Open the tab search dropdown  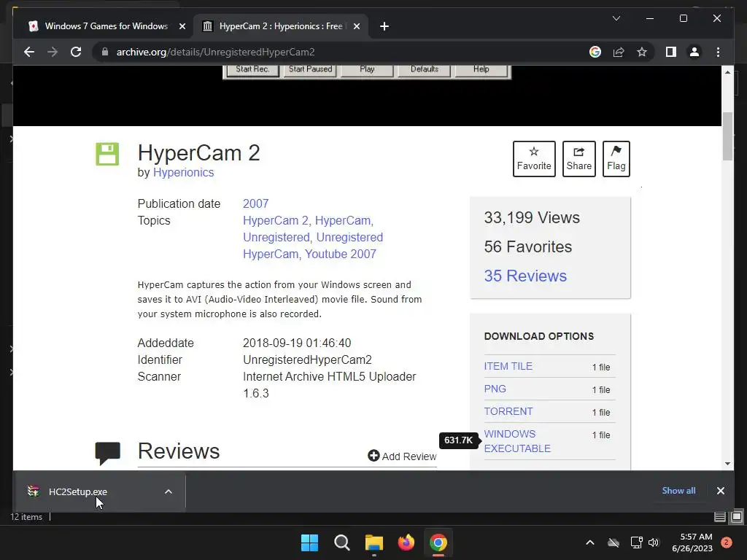coord(616,18)
